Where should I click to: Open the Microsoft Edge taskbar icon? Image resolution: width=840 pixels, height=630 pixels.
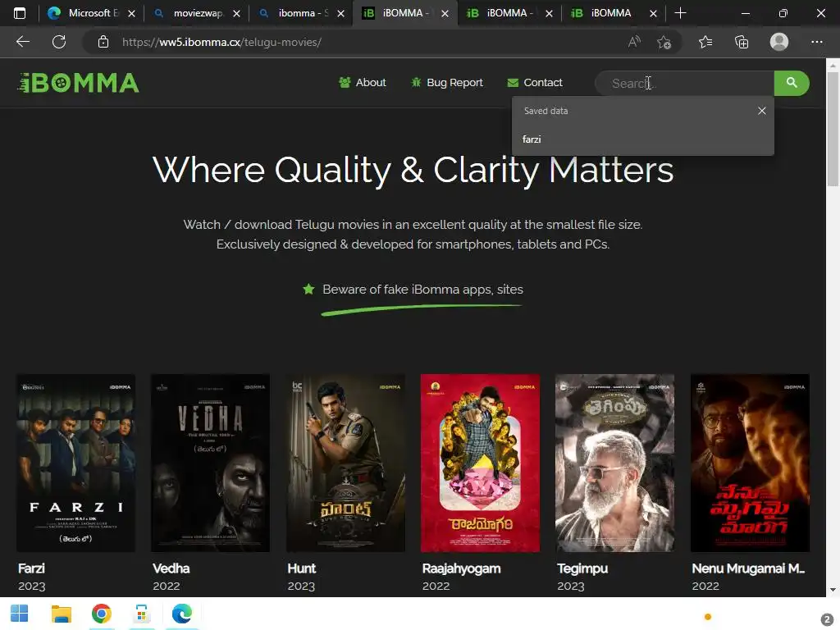181,614
